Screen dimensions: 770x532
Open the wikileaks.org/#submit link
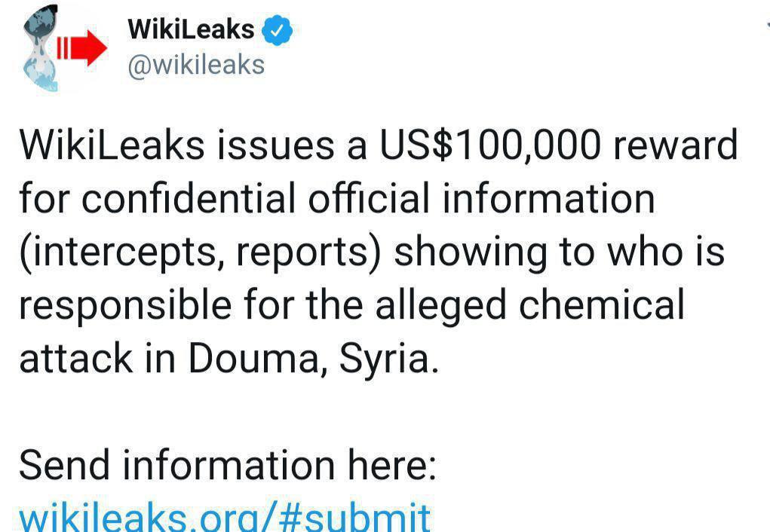(x=224, y=517)
